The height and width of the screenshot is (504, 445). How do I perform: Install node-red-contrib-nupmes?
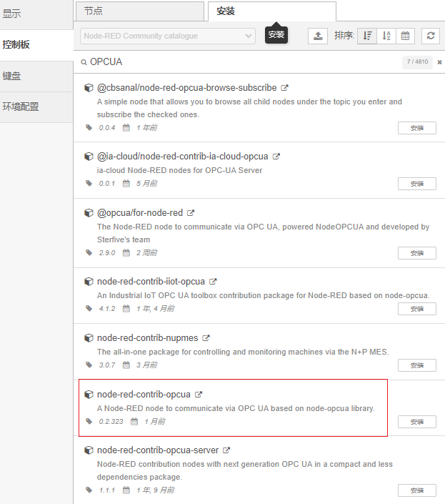click(x=416, y=365)
